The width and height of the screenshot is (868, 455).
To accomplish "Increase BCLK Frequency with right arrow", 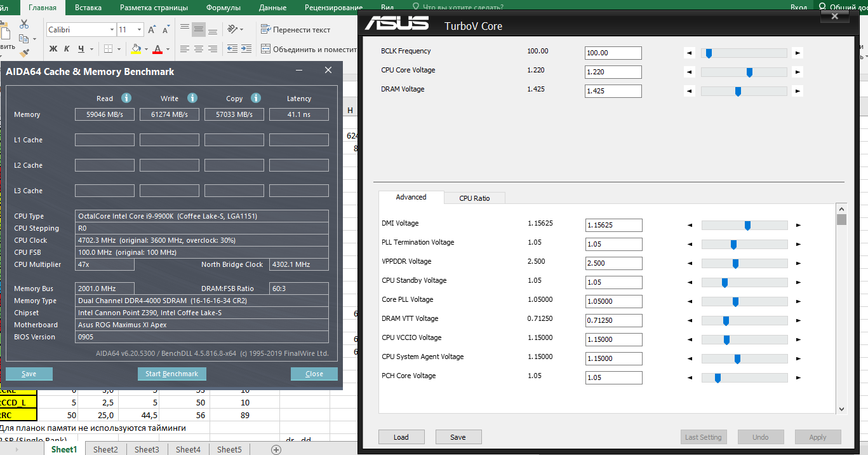I will coord(798,53).
